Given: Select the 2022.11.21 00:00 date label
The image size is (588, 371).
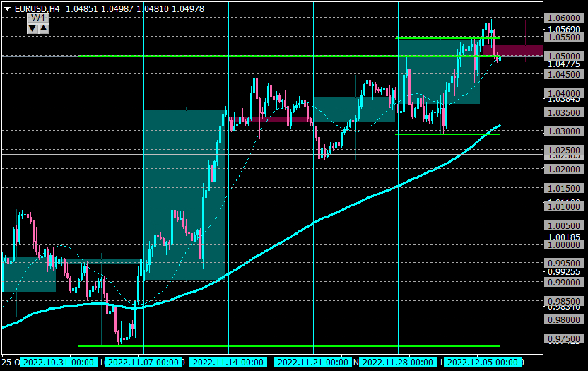Looking at the screenshot, I should tap(313, 363).
